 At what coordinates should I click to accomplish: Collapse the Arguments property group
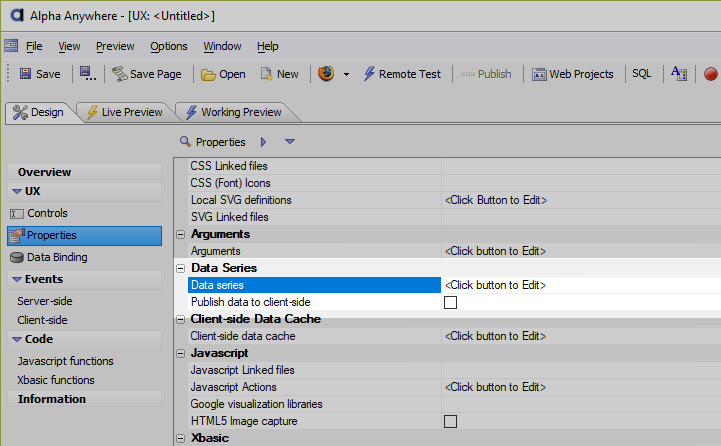click(x=181, y=234)
